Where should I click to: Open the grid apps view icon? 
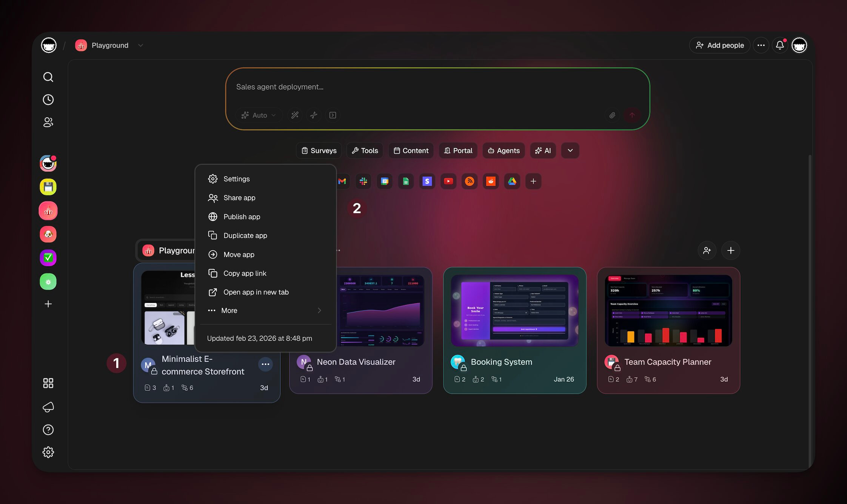(x=48, y=383)
